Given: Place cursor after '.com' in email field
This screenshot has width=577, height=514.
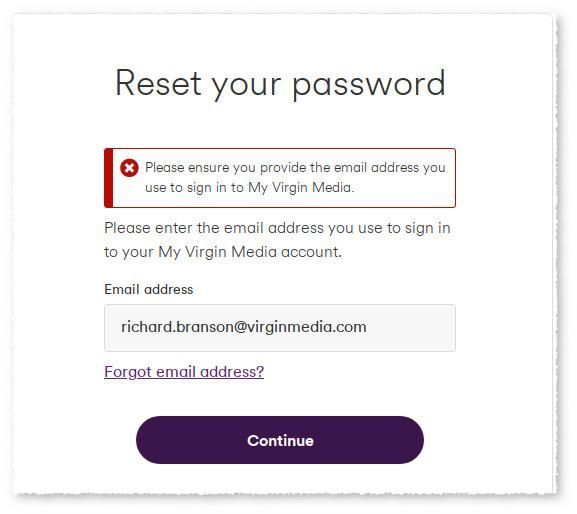Looking at the screenshot, I should point(367,327).
